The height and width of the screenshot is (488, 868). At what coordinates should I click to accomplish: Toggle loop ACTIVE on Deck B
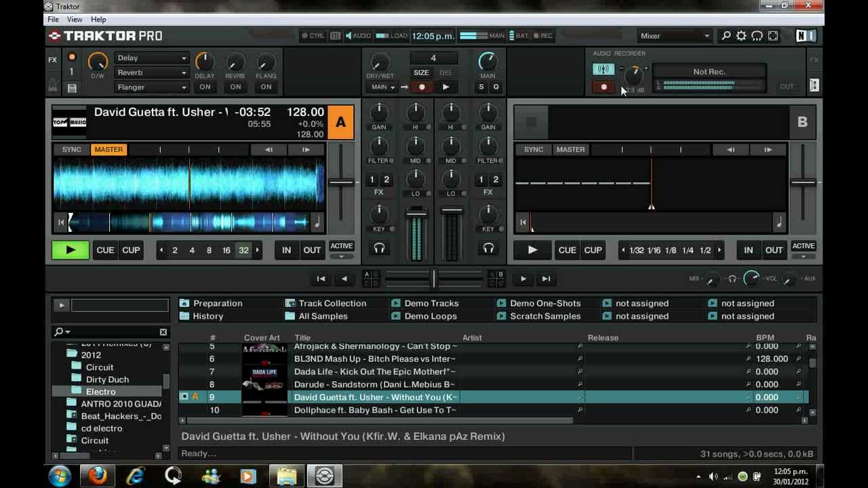click(x=803, y=246)
